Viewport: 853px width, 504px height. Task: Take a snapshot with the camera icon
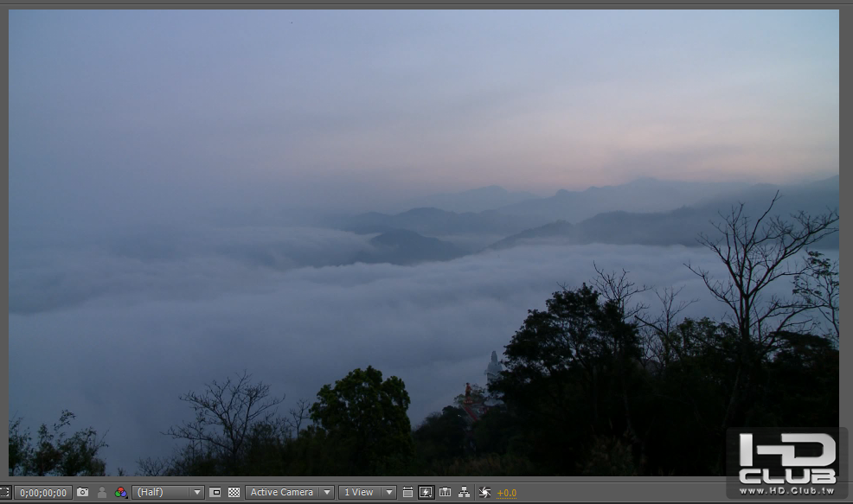click(83, 492)
